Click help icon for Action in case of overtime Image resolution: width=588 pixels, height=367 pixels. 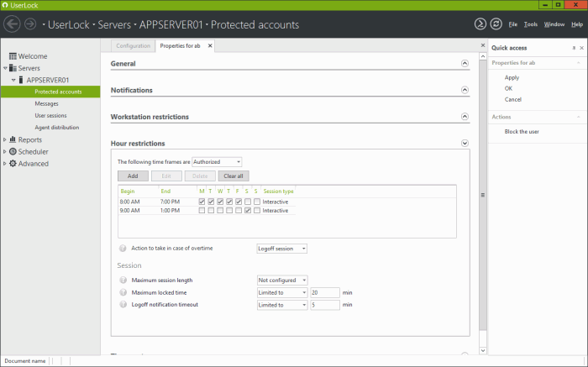click(x=123, y=249)
